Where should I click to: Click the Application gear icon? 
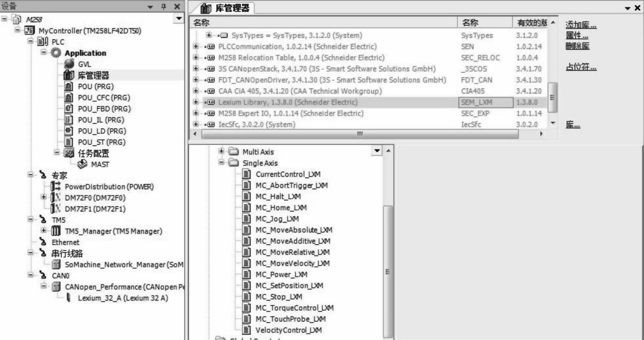pos(56,53)
